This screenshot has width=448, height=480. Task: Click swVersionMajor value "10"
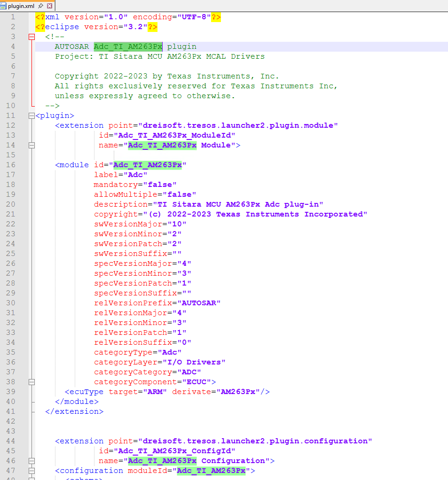tap(177, 224)
